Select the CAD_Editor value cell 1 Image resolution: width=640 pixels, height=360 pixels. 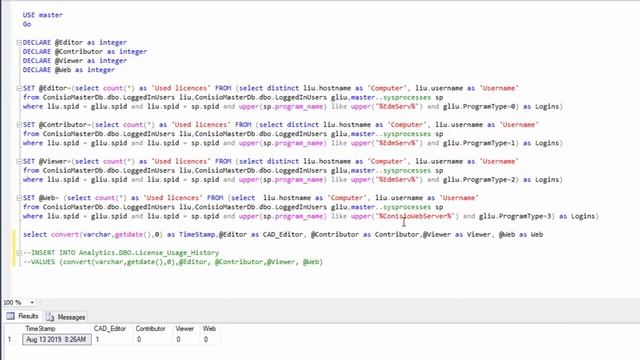[113, 340]
